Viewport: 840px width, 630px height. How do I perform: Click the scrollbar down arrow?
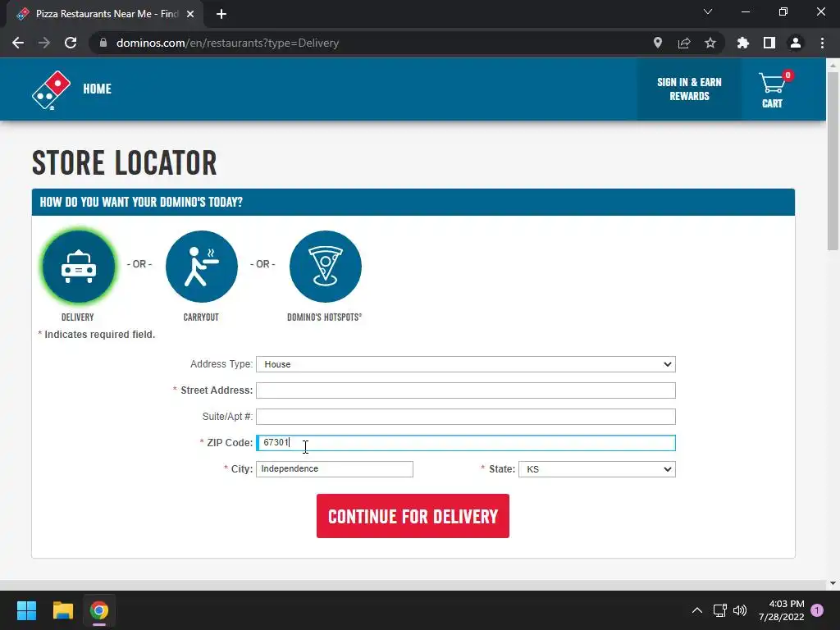click(833, 583)
